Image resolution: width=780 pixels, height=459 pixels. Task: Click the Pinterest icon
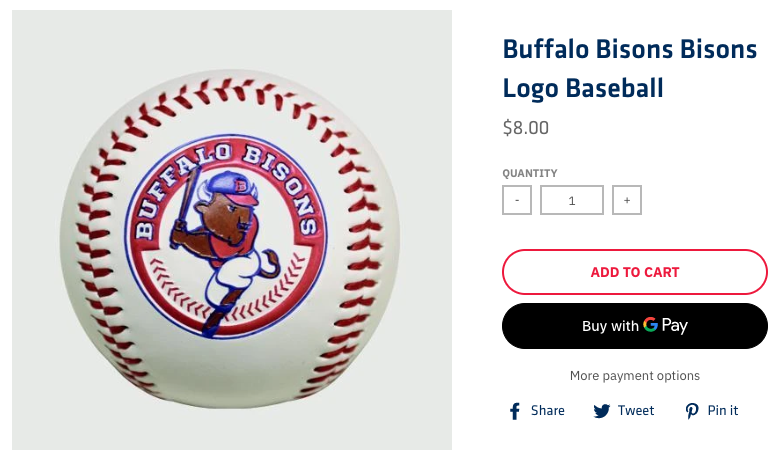(692, 411)
